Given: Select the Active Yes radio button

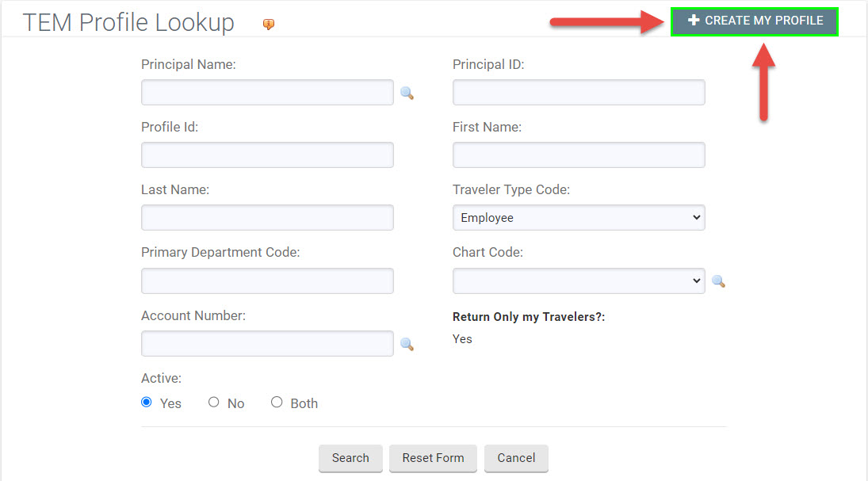Looking at the screenshot, I should 146,402.
